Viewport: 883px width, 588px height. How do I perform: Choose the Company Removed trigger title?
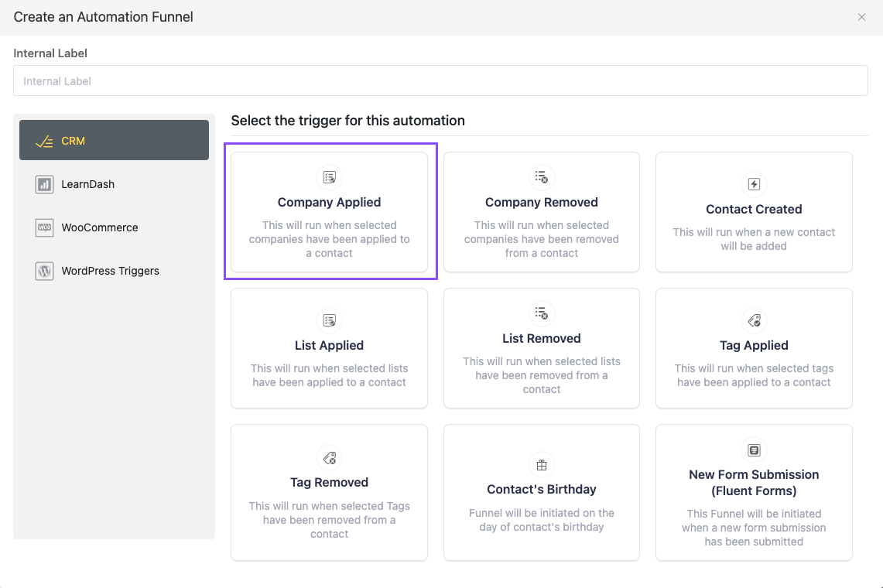coord(542,203)
